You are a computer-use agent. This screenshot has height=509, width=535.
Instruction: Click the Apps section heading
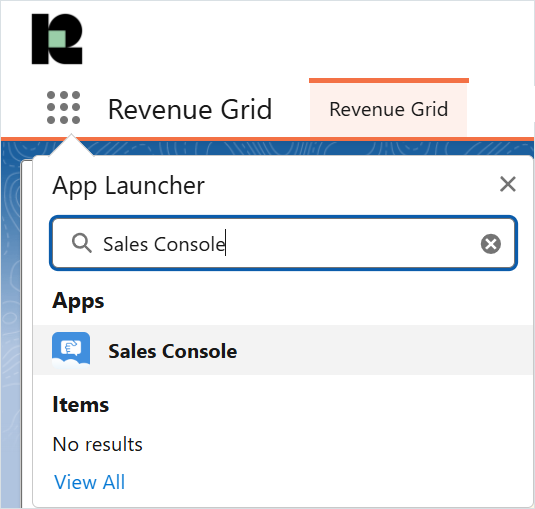[78, 301]
